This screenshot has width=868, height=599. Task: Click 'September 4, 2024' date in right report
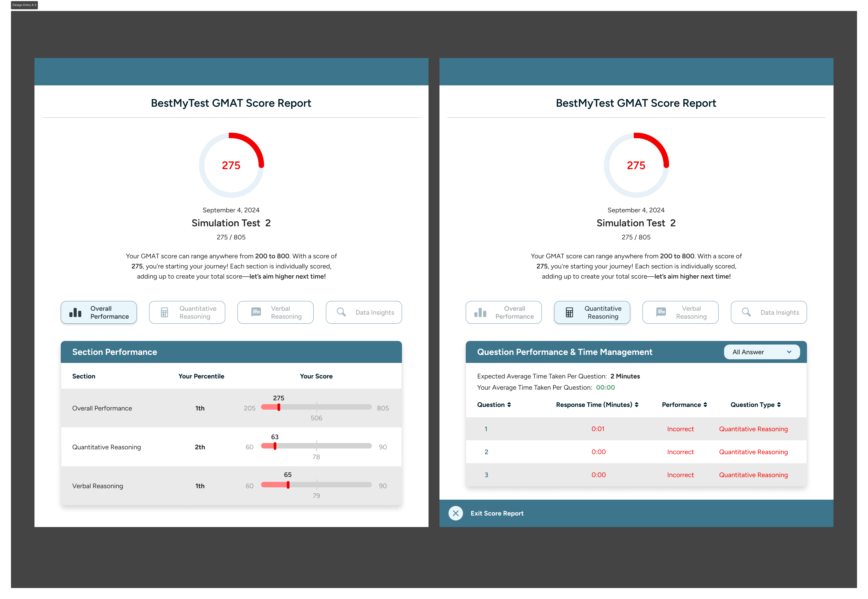(x=636, y=210)
